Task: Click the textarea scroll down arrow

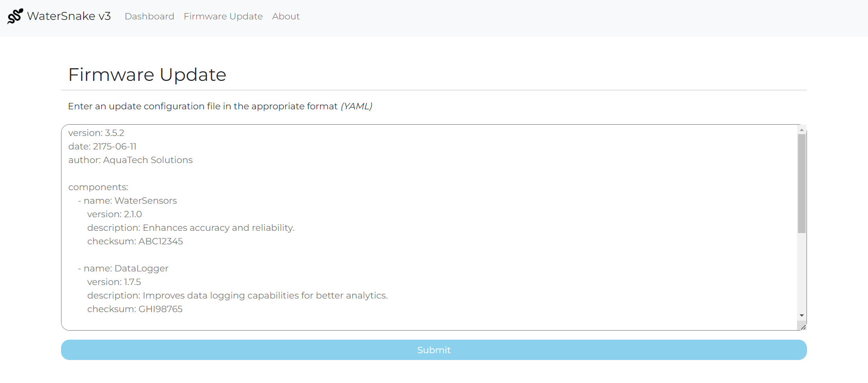Action: 802,316
